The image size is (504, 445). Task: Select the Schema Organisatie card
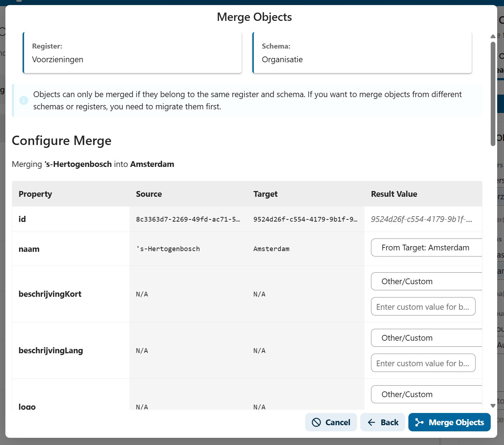(362, 53)
